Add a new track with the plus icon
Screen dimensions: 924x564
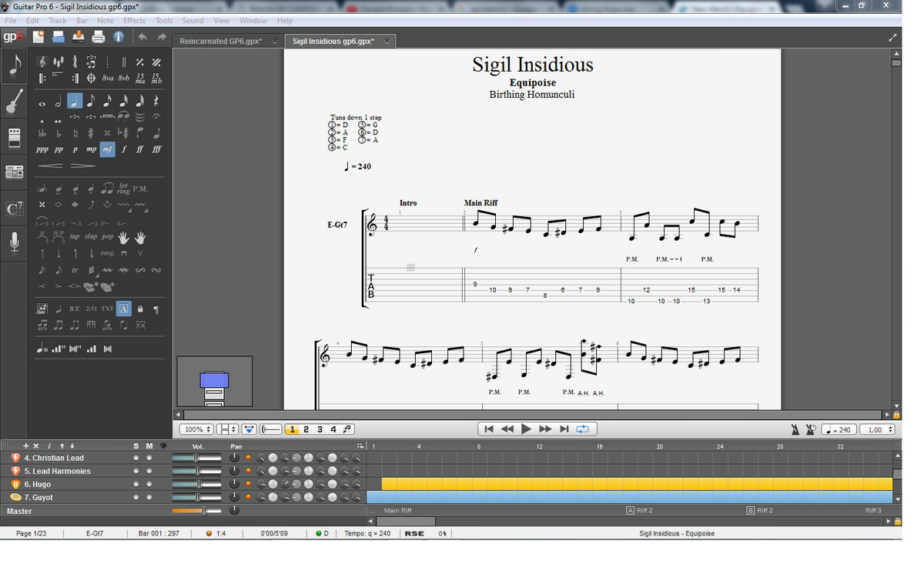pos(25,446)
